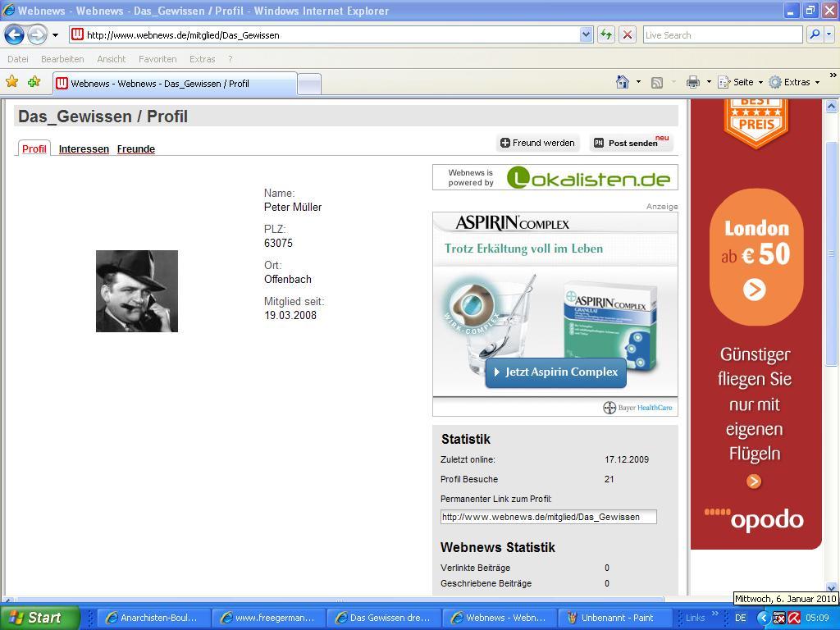Open the Windows Start menu
The width and height of the screenshot is (840, 630).
click(x=37, y=618)
